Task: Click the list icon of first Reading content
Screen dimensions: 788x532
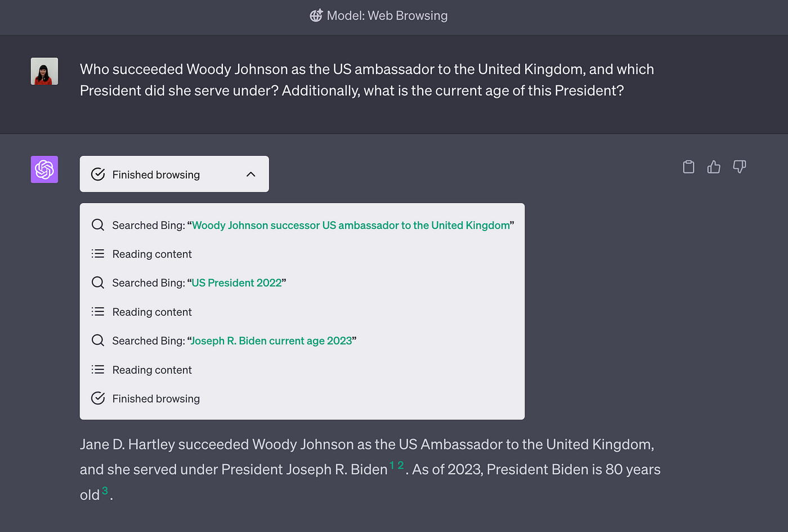Action: pos(98,254)
